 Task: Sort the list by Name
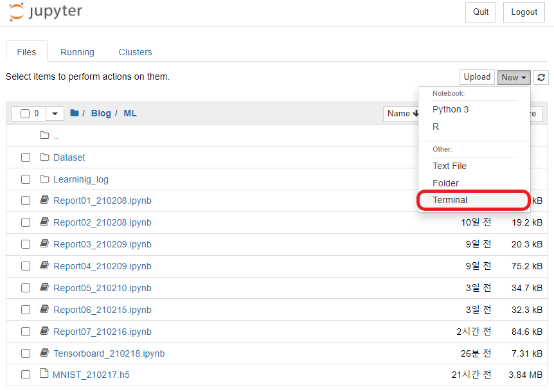(402, 113)
